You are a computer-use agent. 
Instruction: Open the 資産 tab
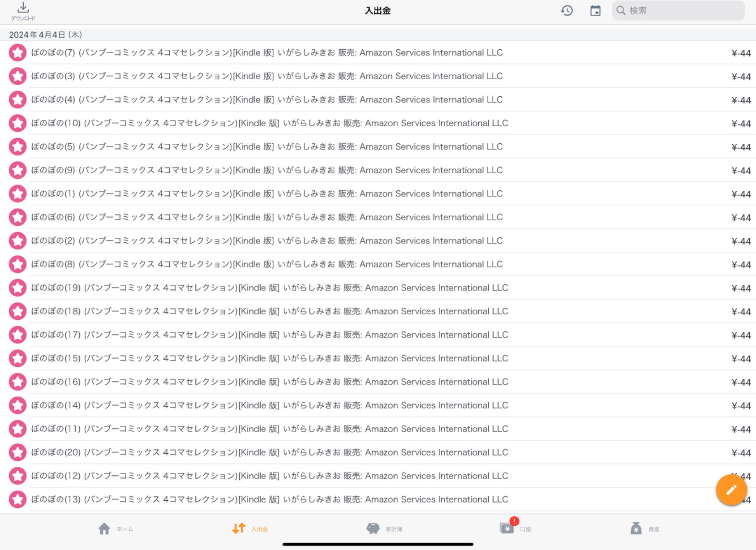645,529
